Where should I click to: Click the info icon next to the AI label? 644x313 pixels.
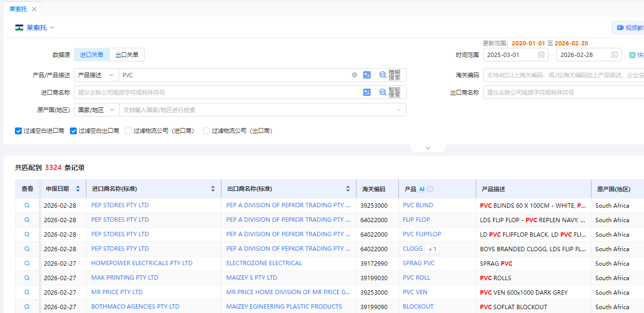pos(430,189)
